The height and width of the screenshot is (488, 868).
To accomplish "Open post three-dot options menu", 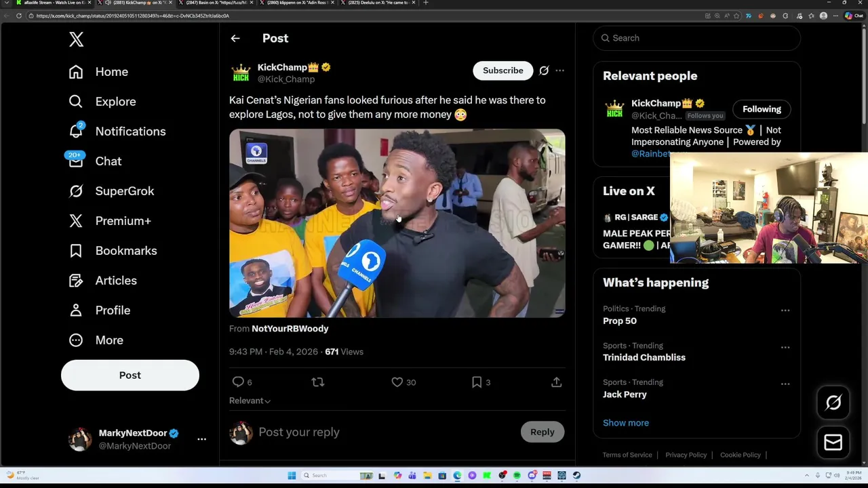I will (559, 70).
